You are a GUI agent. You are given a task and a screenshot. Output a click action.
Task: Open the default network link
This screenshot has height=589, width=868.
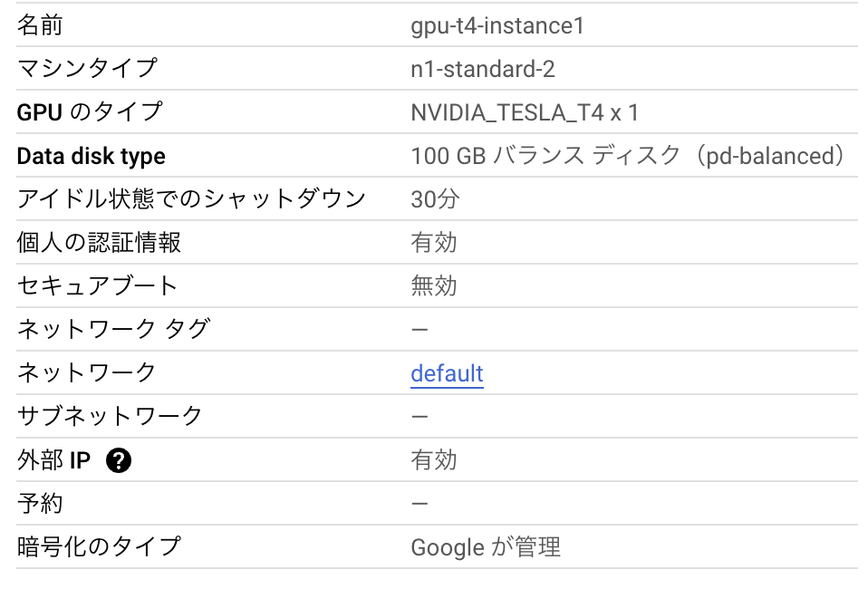[447, 373]
